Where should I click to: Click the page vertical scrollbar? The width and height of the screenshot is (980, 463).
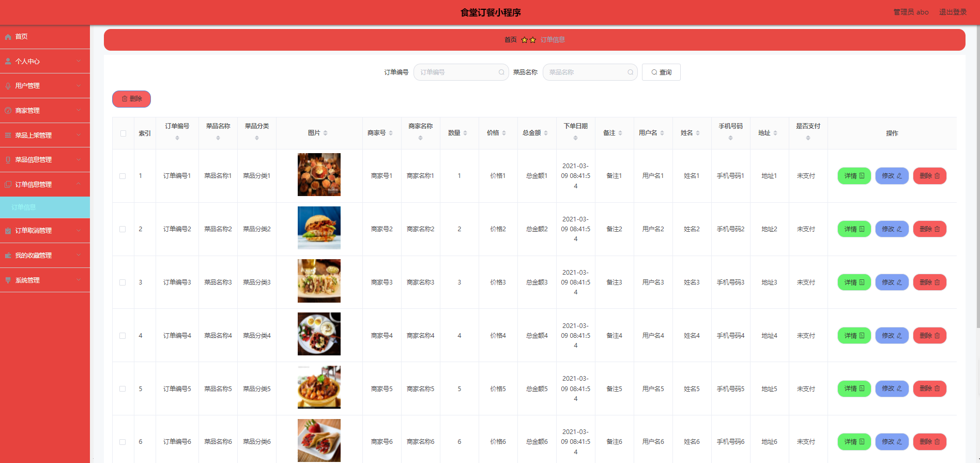[978, 176]
